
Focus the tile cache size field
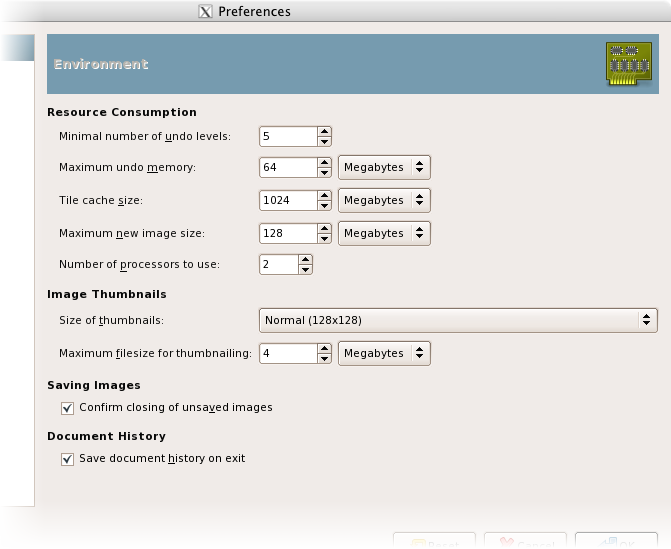coord(289,200)
